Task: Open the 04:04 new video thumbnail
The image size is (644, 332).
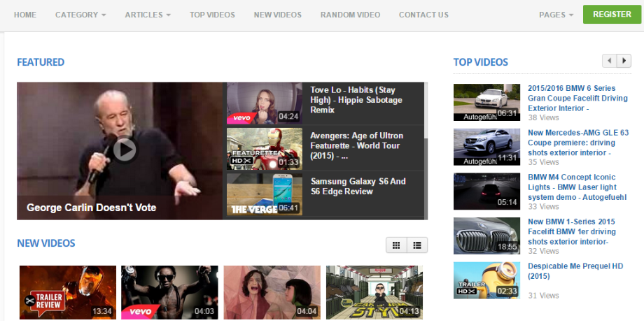Action: [x=272, y=292]
